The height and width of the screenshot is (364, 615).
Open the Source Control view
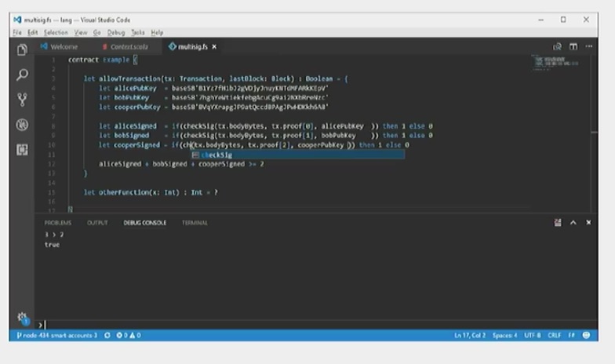point(22,100)
